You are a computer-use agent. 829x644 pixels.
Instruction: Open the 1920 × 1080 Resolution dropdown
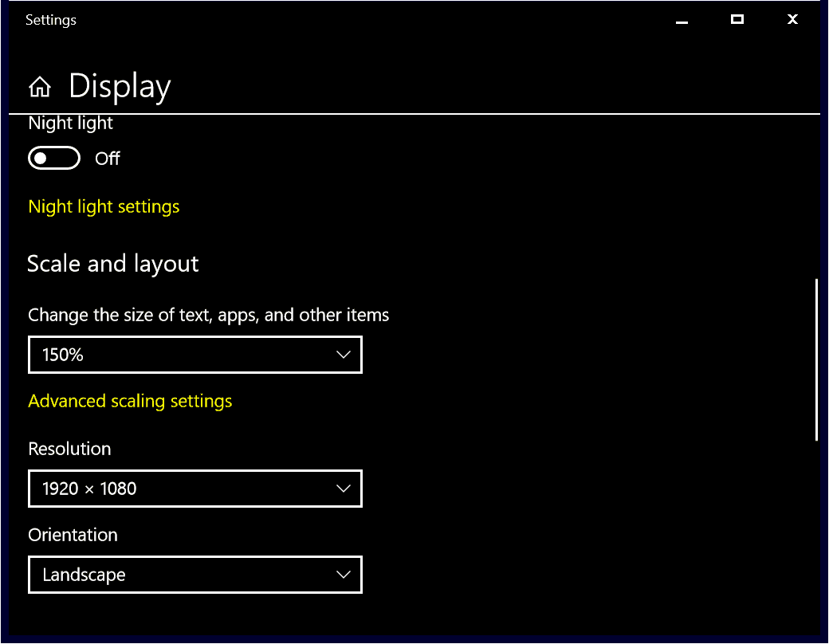pos(195,488)
